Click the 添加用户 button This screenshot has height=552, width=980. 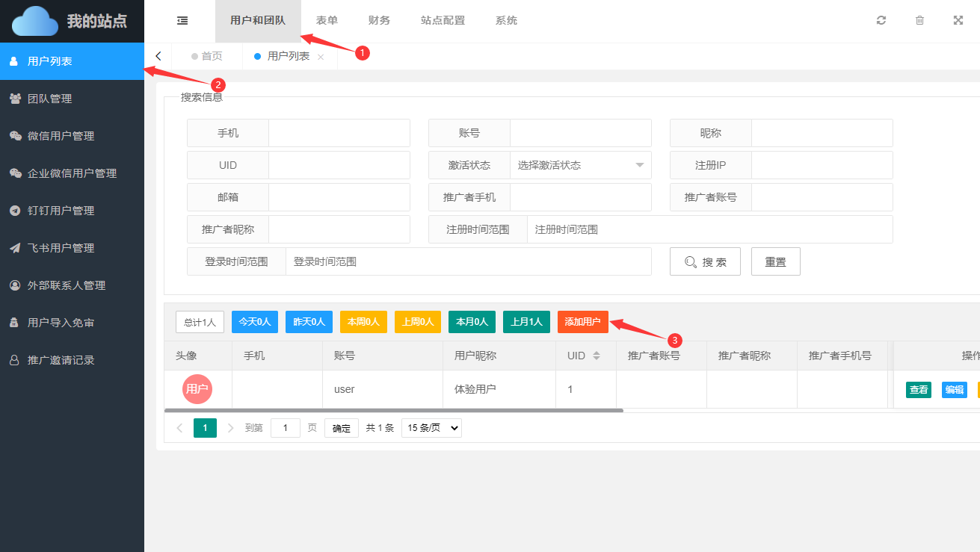pyautogui.click(x=582, y=322)
